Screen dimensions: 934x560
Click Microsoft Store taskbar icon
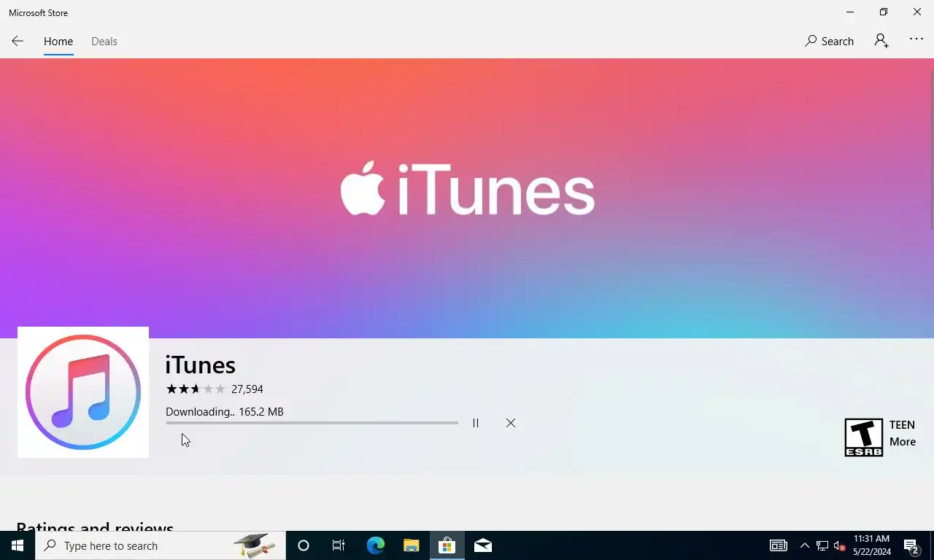[x=447, y=545]
